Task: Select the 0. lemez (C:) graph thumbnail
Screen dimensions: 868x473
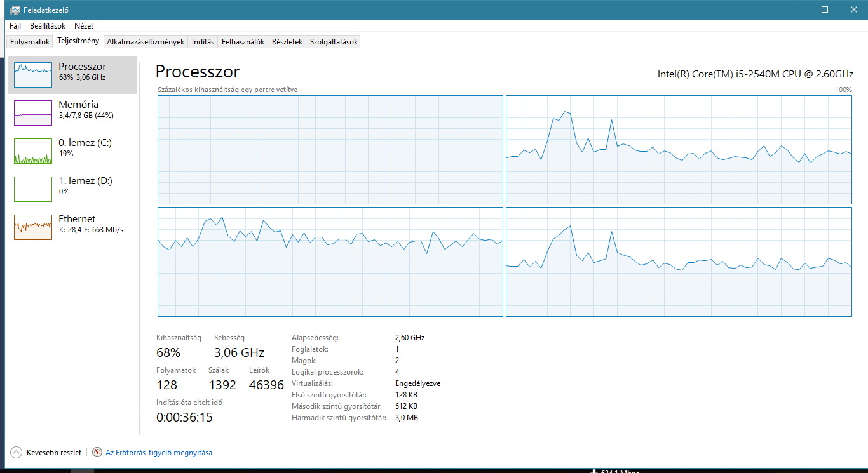Action: click(x=33, y=151)
